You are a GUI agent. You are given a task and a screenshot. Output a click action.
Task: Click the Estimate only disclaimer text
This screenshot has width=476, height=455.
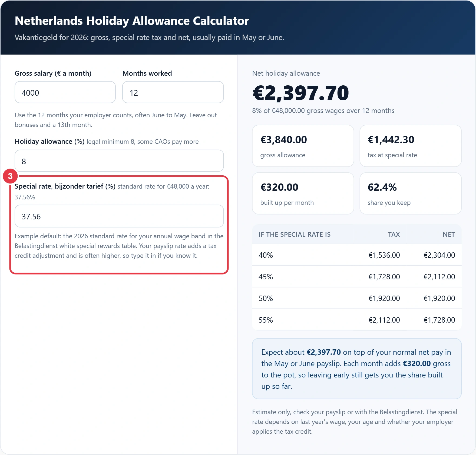355,421
